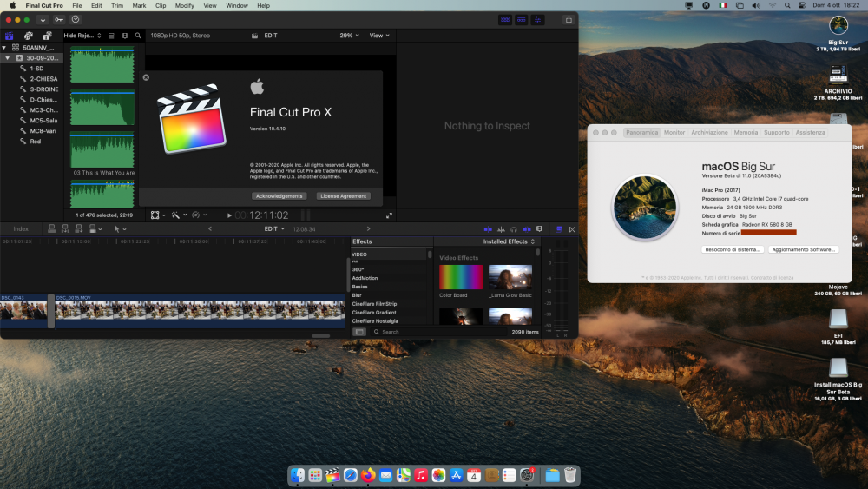Click the Overwrite clip edit icon

click(94, 228)
